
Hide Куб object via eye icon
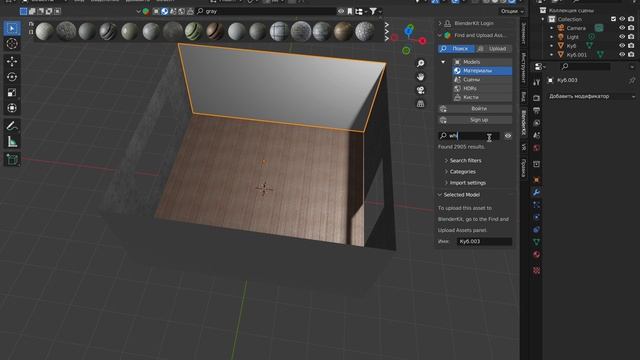(x=622, y=46)
